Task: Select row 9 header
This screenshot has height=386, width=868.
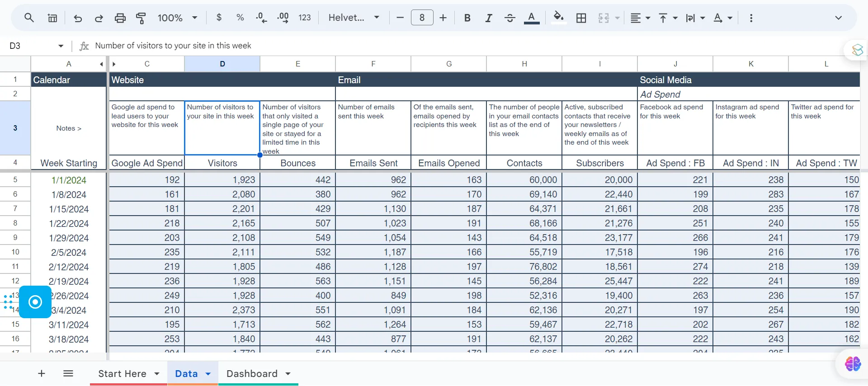Action: pyautogui.click(x=15, y=237)
